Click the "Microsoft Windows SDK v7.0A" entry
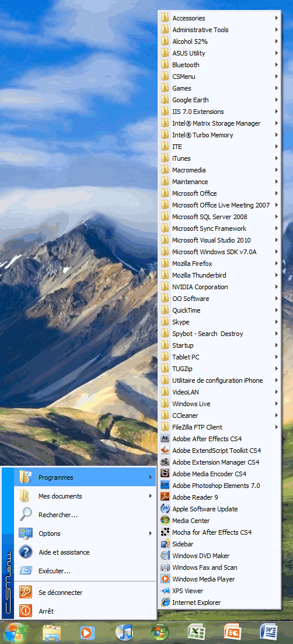Image resolution: width=293 pixels, height=644 pixels. pos(220,252)
